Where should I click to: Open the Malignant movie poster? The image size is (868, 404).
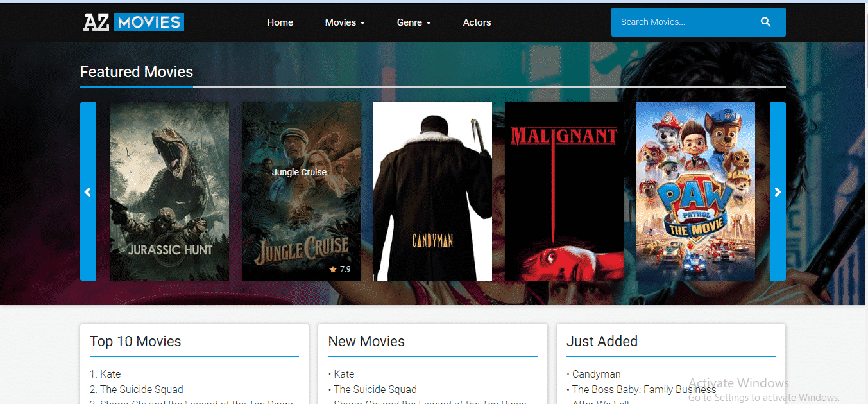[x=564, y=191]
